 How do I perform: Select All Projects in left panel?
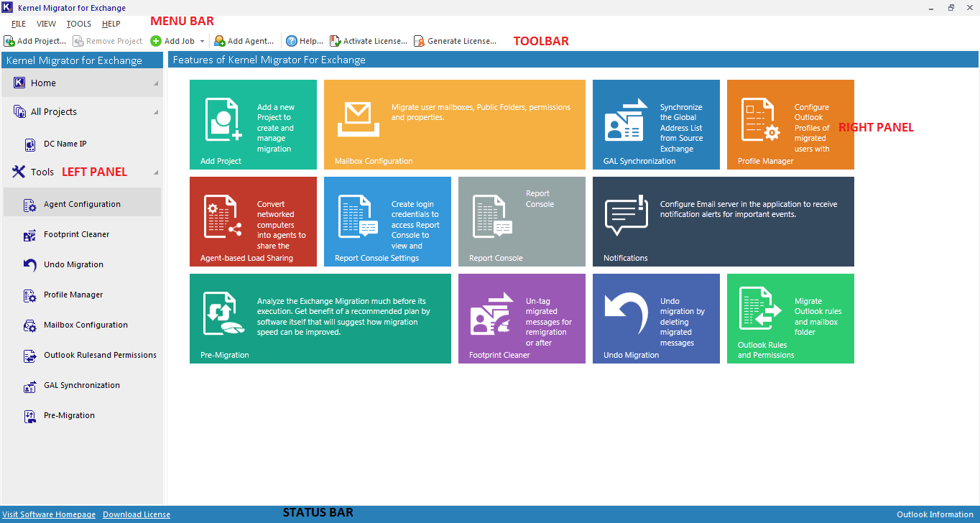pyautogui.click(x=81, y=111)
